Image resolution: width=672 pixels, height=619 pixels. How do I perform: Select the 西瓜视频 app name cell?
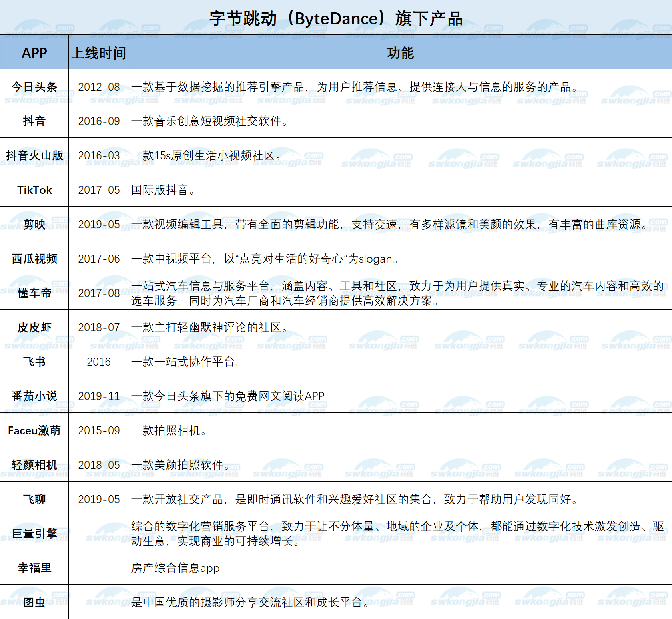point(34,259)
